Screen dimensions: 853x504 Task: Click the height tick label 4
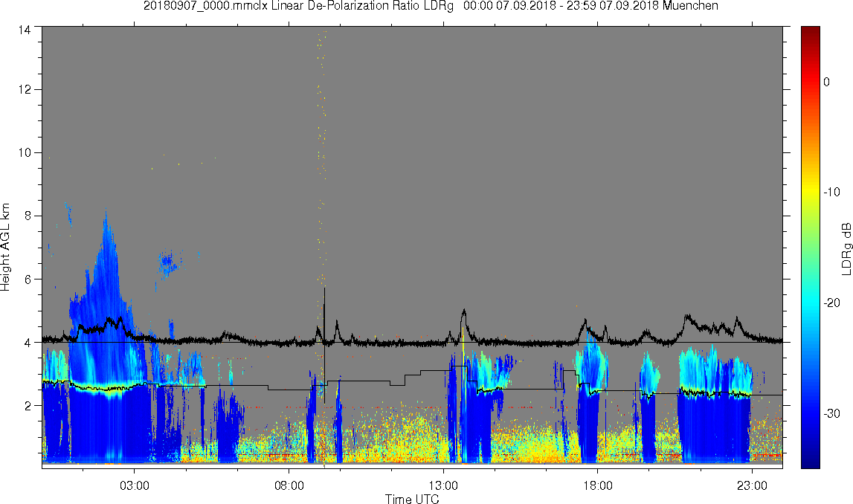tap(28, 343)
